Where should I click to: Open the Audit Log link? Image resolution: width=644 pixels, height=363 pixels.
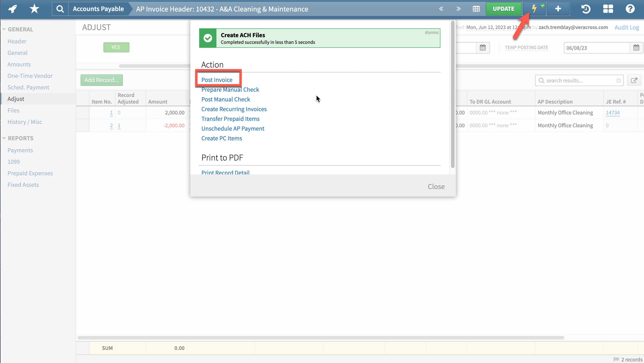click(627, 27)
